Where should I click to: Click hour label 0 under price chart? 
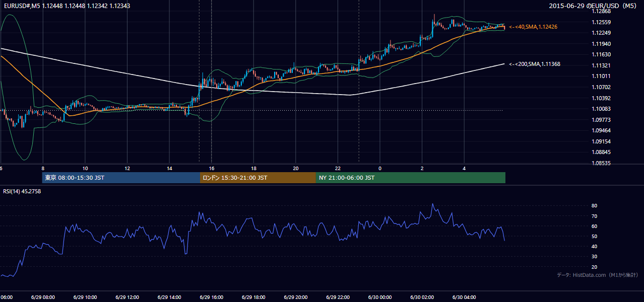[x=380, y=168]
